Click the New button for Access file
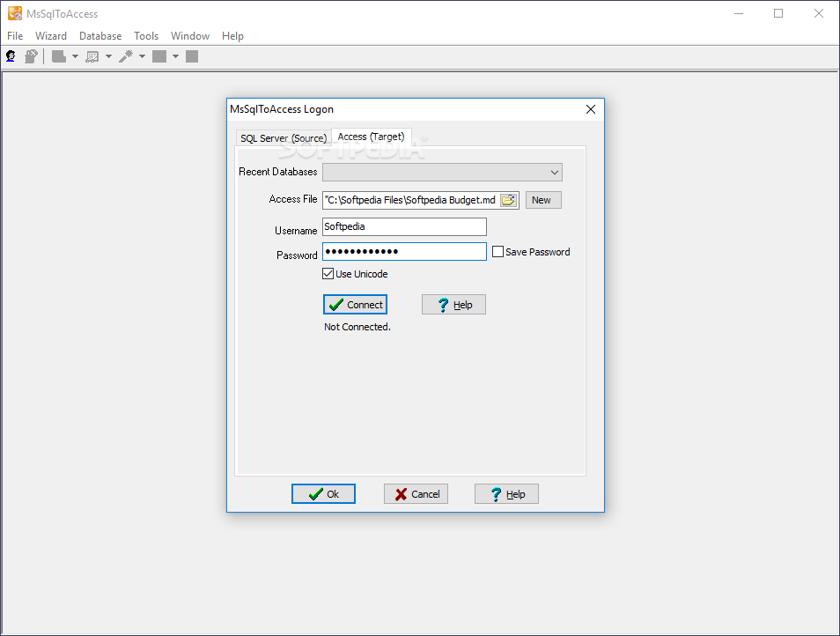 point(543,200)
